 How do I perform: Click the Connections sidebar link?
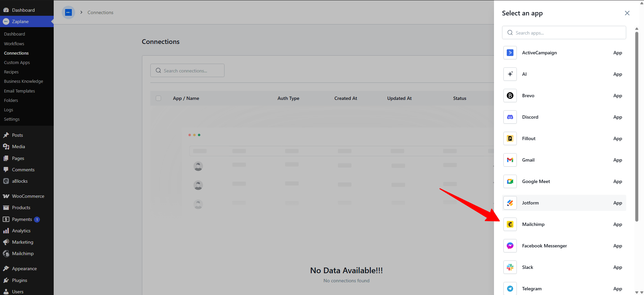[16, 53]
